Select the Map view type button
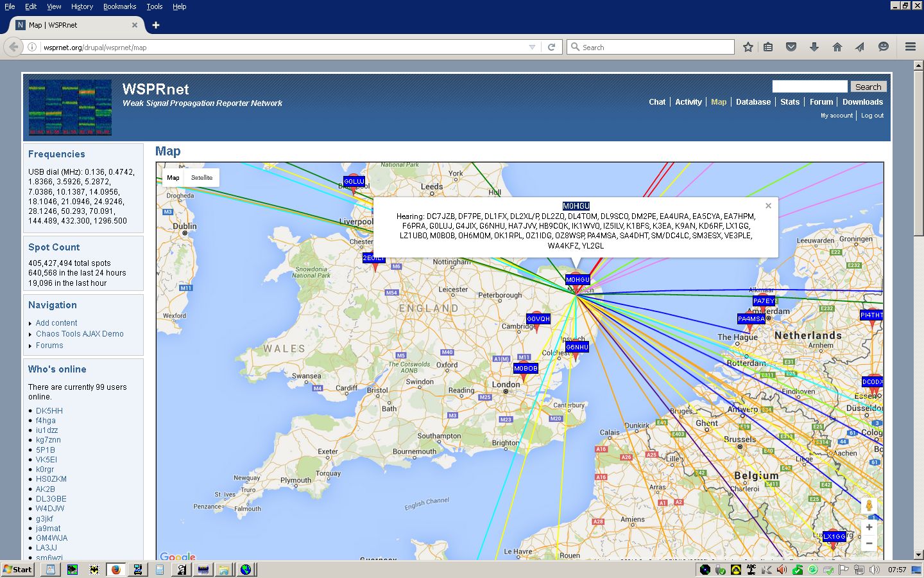Viewport: 924px width, 578px height. point(173,178)
